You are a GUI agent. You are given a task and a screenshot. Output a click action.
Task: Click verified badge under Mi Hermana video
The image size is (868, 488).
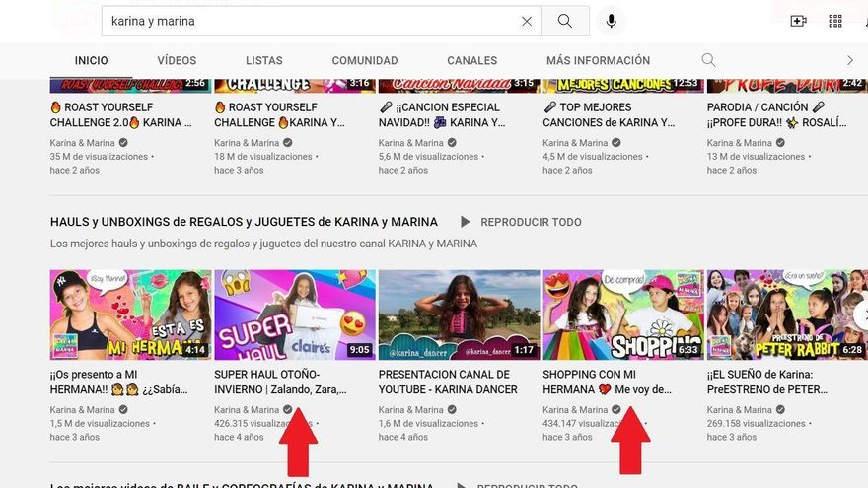coord(123,410)
